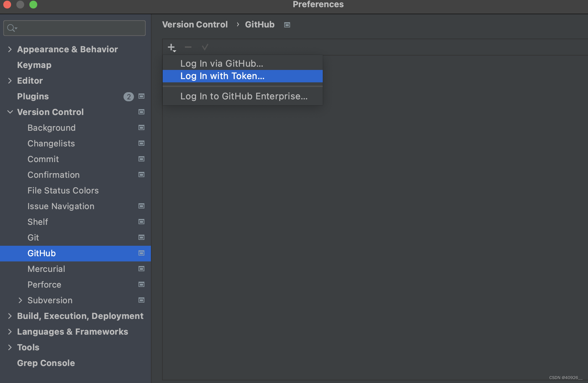Expand the Subversion node
This screenshot has width=588, height=383.
20,300
